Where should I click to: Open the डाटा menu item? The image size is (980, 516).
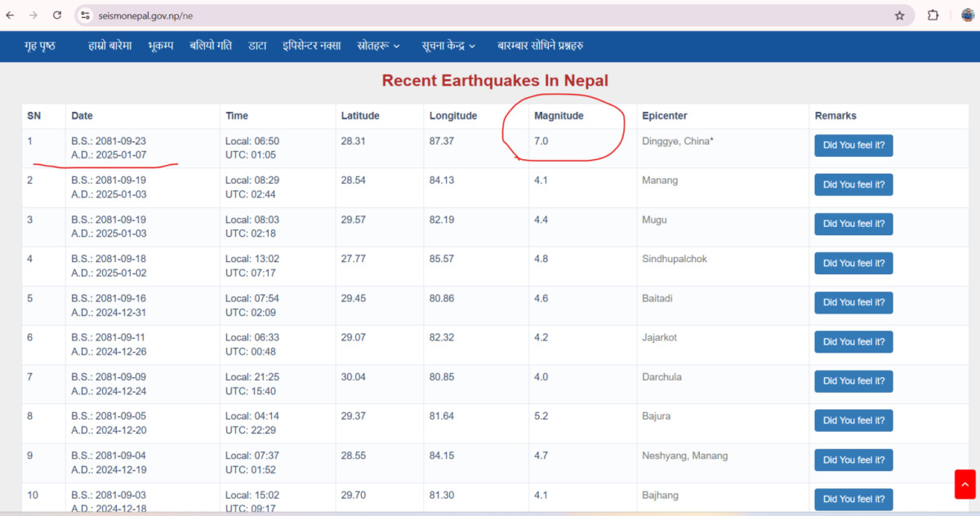257,46
